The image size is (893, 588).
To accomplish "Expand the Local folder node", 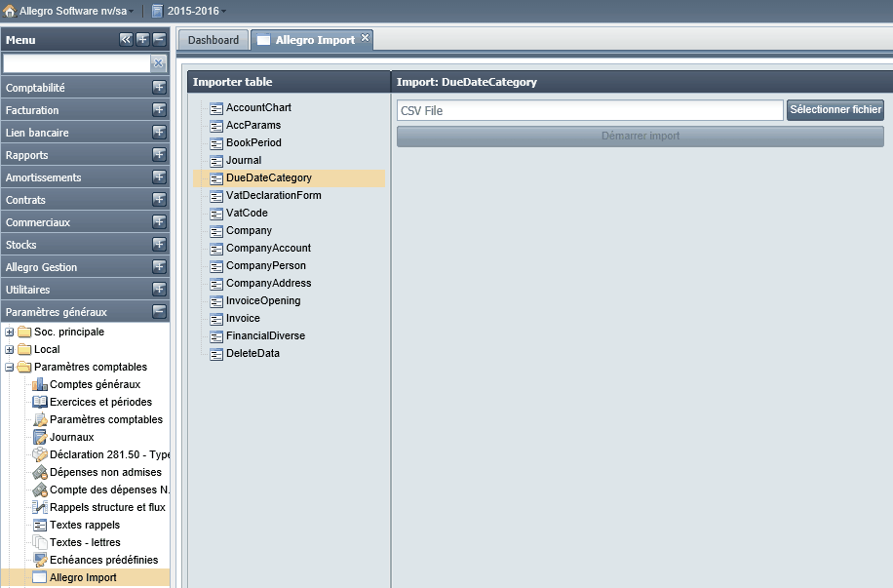I will click(x=9, y=350).
